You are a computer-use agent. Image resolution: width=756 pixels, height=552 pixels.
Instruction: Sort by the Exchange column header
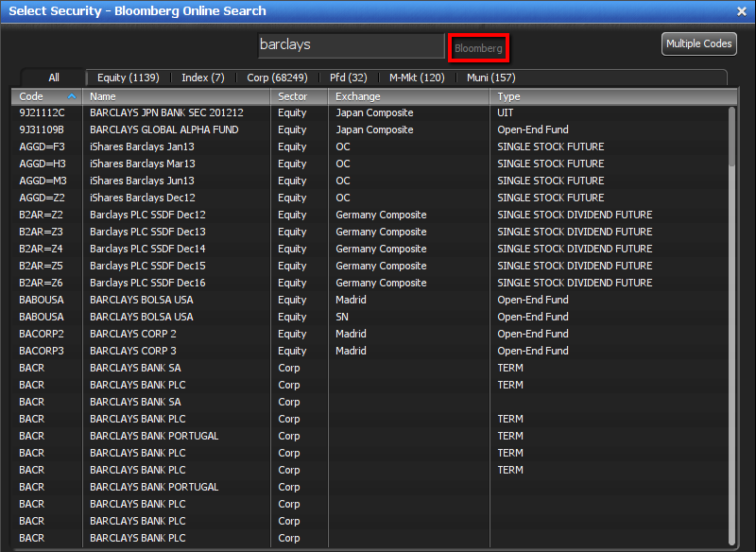pos(409,96)
